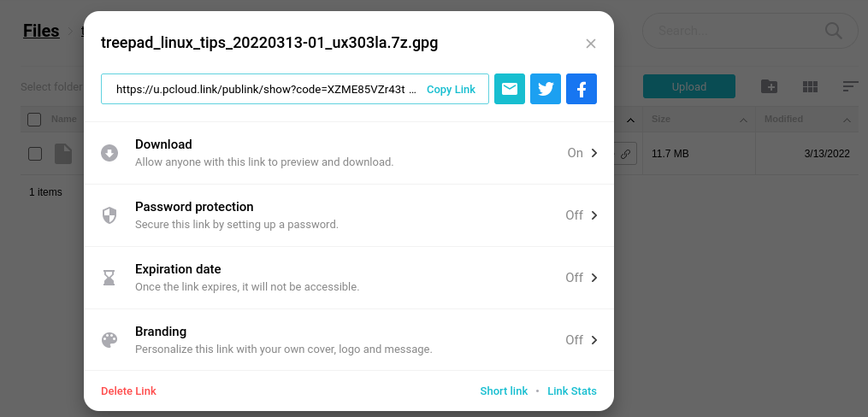The image size is (868, 417).
Task: Tick the select-all checkbox in header
Action: click(x=34, y=120)
